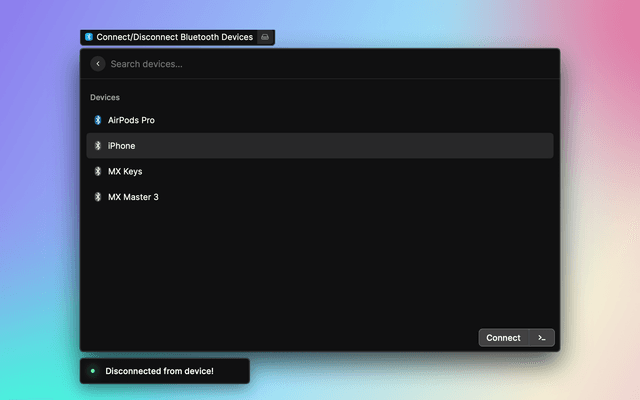Image resolution: width=640 pixels, height=400 pixels.
Task: Click the small tray icon right of the title
Action: [265, 37]
